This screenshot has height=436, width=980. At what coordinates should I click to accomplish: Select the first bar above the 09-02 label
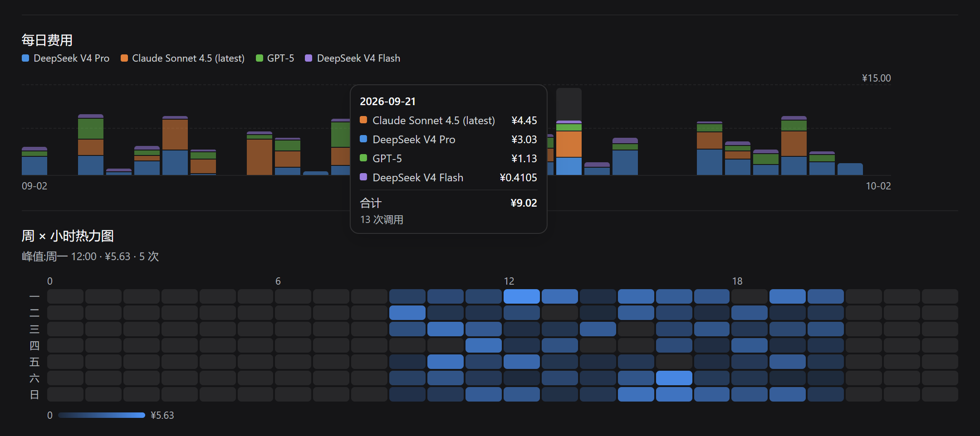point(34,161)
